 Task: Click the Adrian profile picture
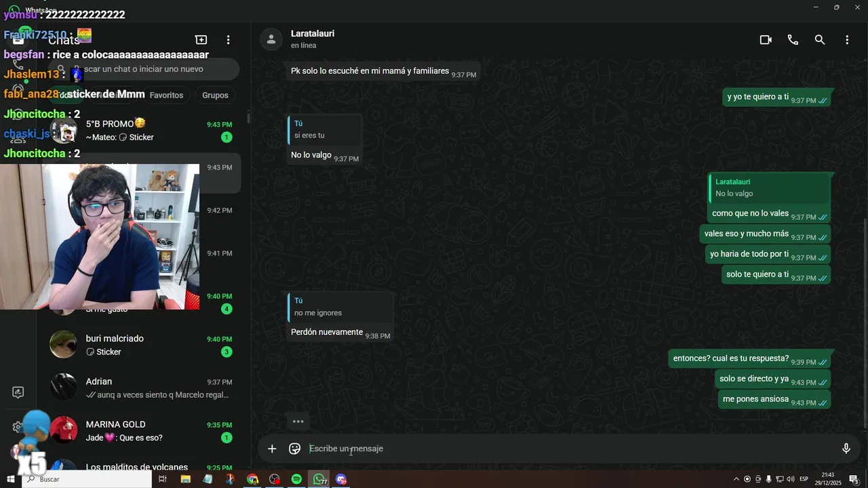[x=63, y=388]
